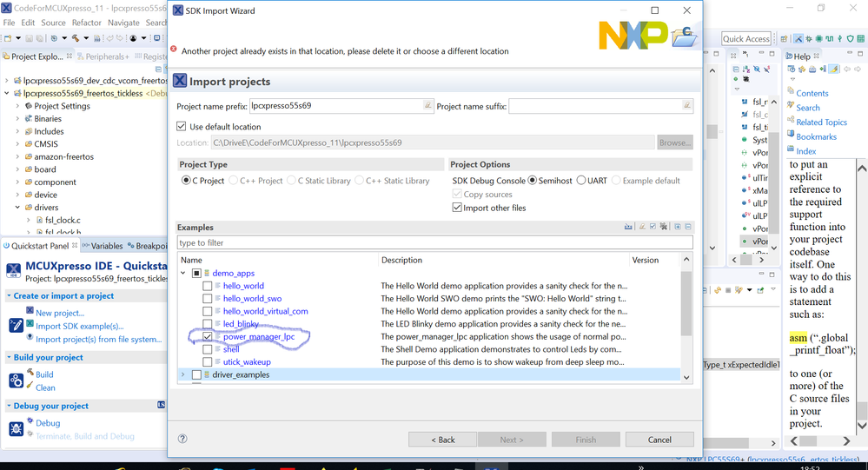Click the shield perspective icon in the top-right toolbar
The height and width of the screenshot is (470, 868).
[851, 39]
